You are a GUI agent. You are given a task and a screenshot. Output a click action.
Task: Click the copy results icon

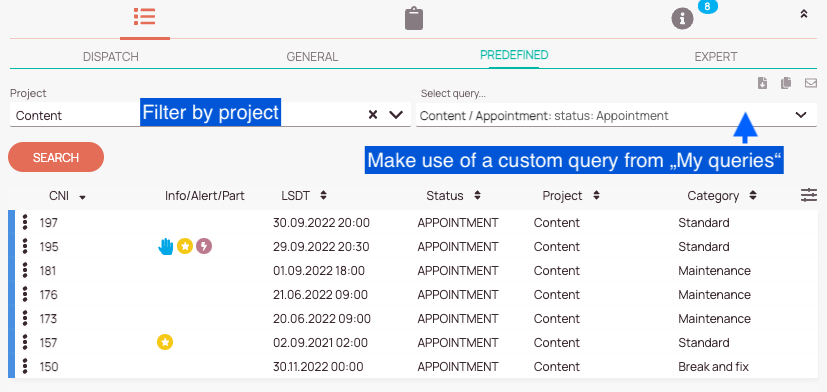[x=786, y=83]
